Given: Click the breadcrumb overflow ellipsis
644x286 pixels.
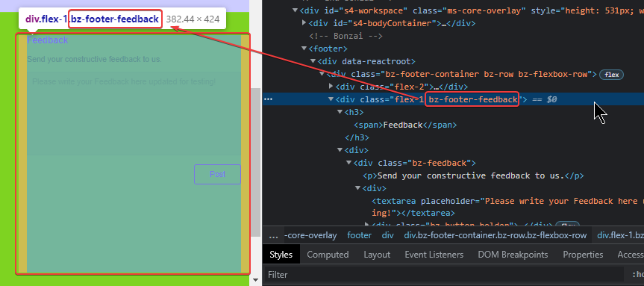Looking at the screenshot, I should (x=273, y=235).
